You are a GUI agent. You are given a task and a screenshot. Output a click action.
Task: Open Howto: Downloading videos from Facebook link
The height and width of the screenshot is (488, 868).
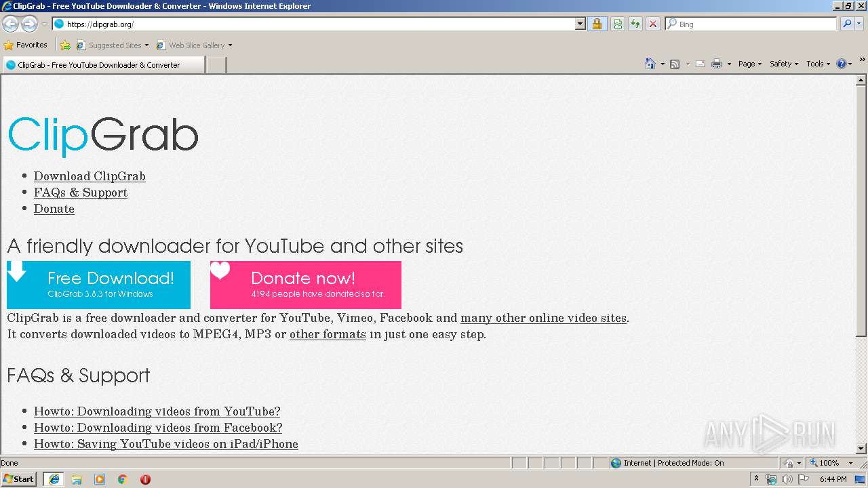click(158, 428)
